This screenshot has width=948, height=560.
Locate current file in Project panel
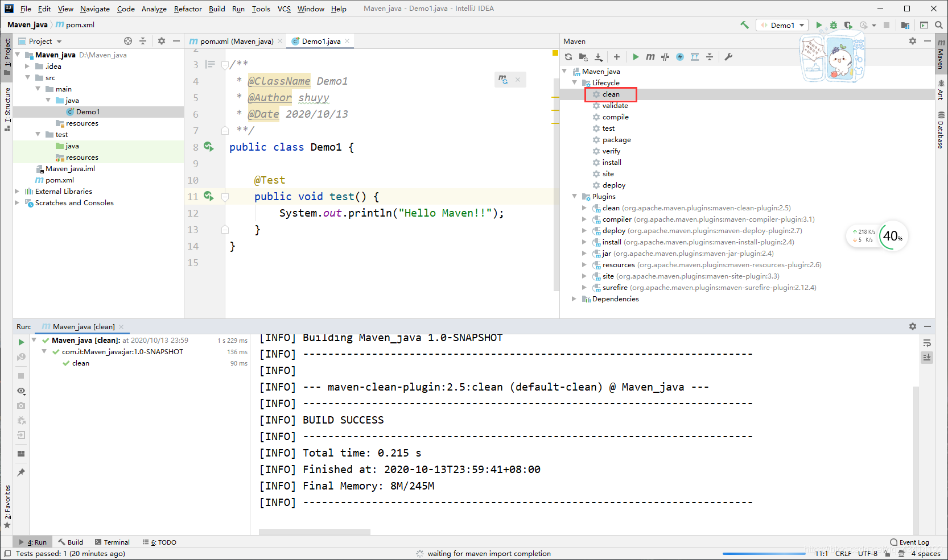click(x=128, y=41)
